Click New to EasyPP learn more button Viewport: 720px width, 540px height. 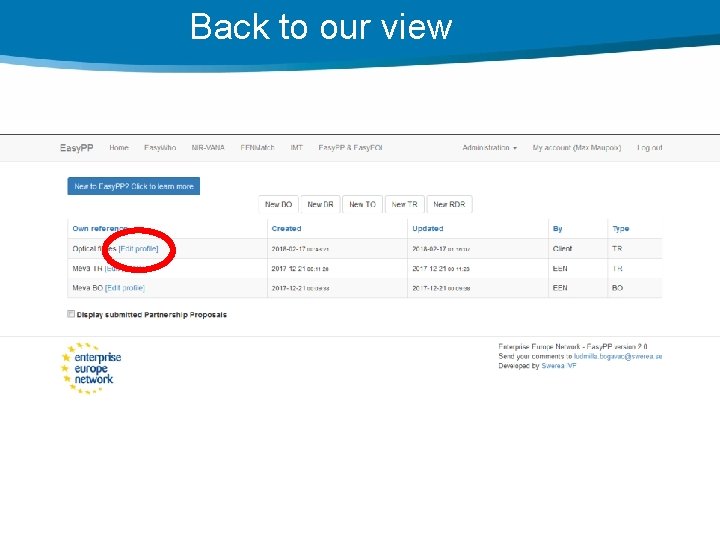coord(134,186)
